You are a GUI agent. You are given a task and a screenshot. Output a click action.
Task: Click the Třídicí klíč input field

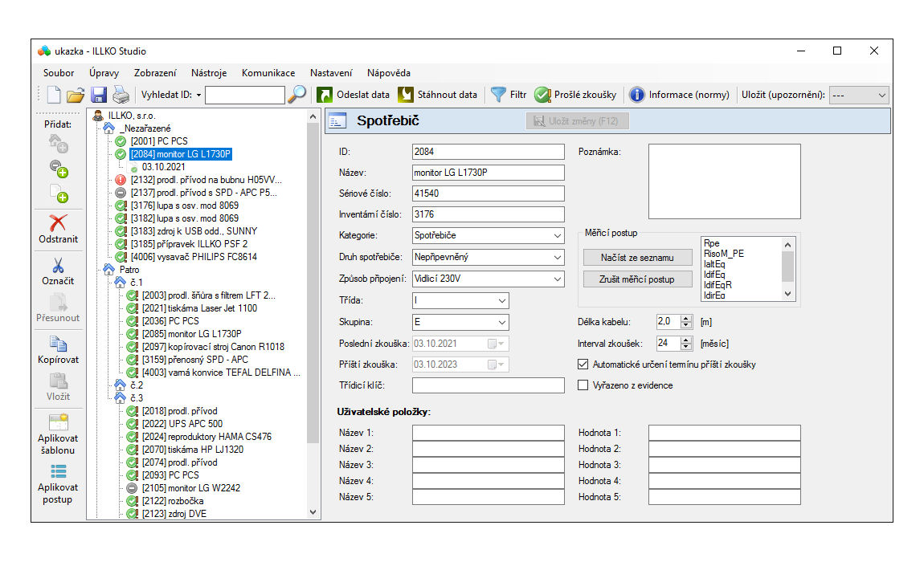pyautogui.click(x=488, y=385)
